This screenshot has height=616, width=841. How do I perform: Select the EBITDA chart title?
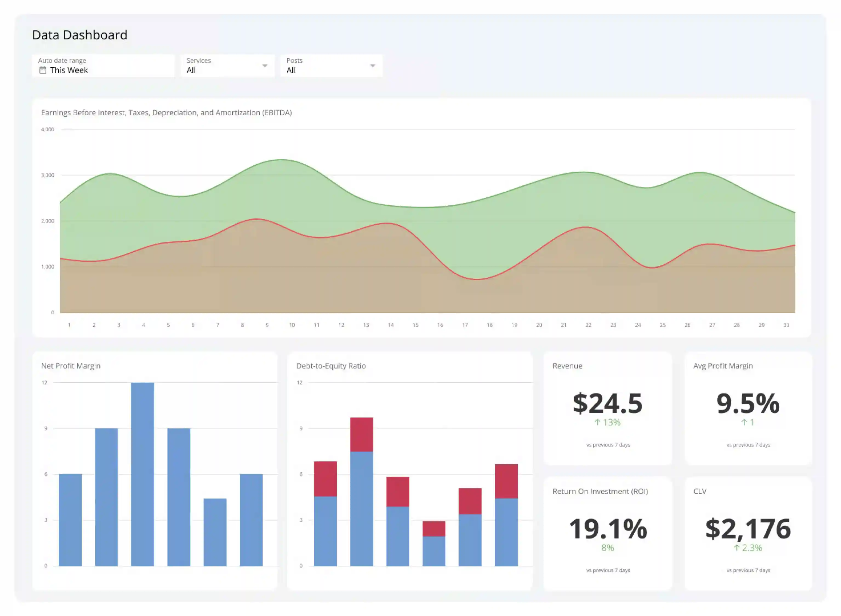[167, 112]
